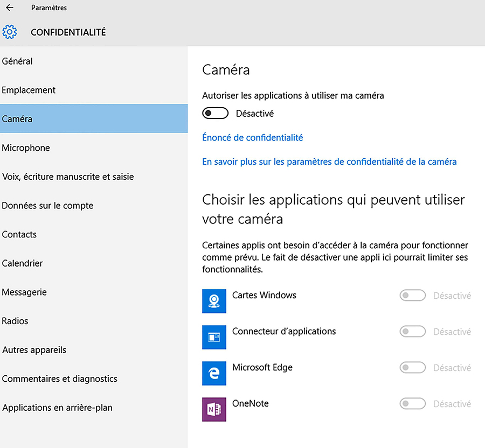
Task: Click the Microsoft Edge icon
Action: 214,373
